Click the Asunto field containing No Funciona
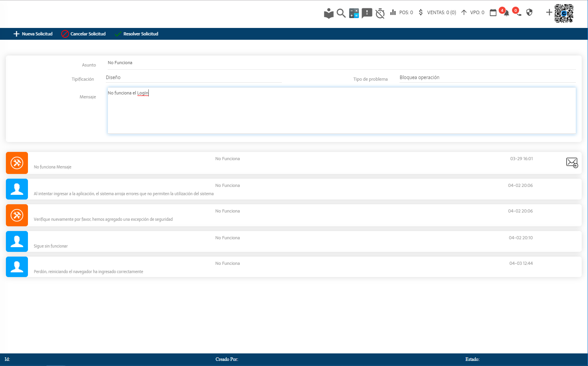588x366 pixels. (341, 63)
